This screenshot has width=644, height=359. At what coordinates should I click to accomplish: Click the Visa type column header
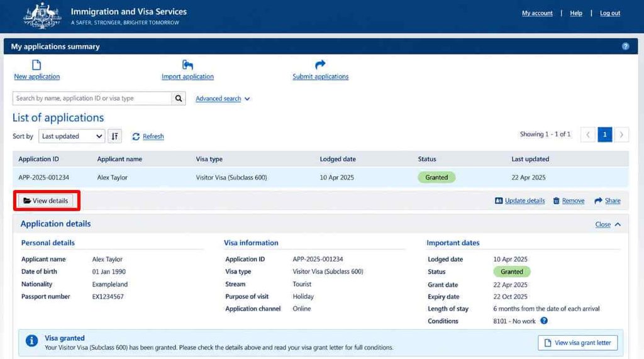(x=209, y=159)
